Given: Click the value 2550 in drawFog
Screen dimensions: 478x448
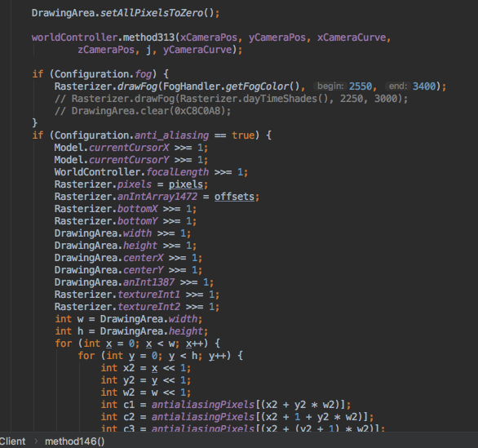Looking at the screenshot, I should 361,86.
